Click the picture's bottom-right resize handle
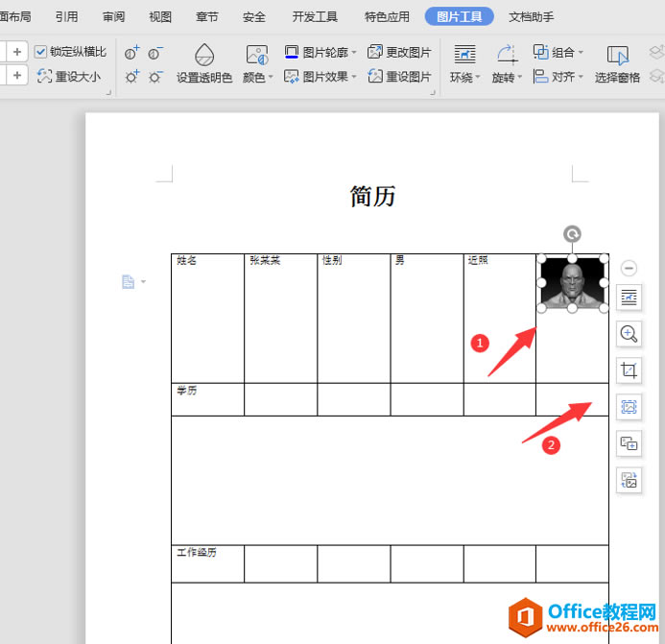 (604, 308)
